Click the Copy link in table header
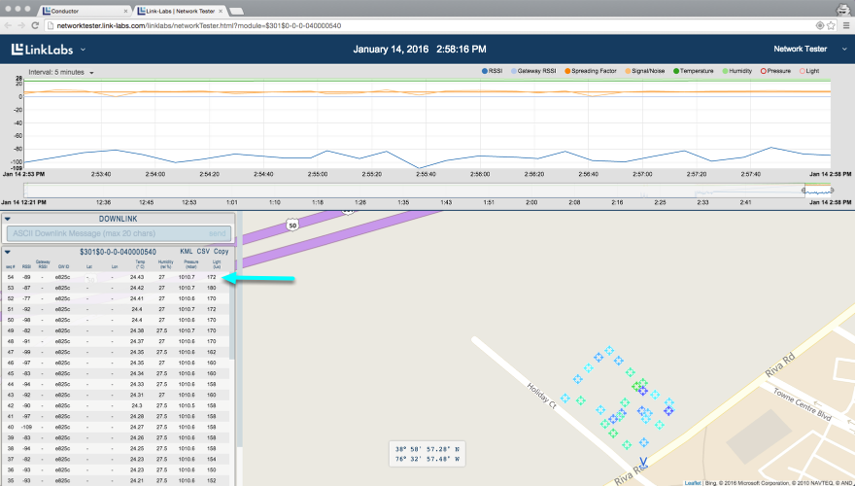Image resolution: width=855 pixels, height=486 pixels. (x=221, y=252)
